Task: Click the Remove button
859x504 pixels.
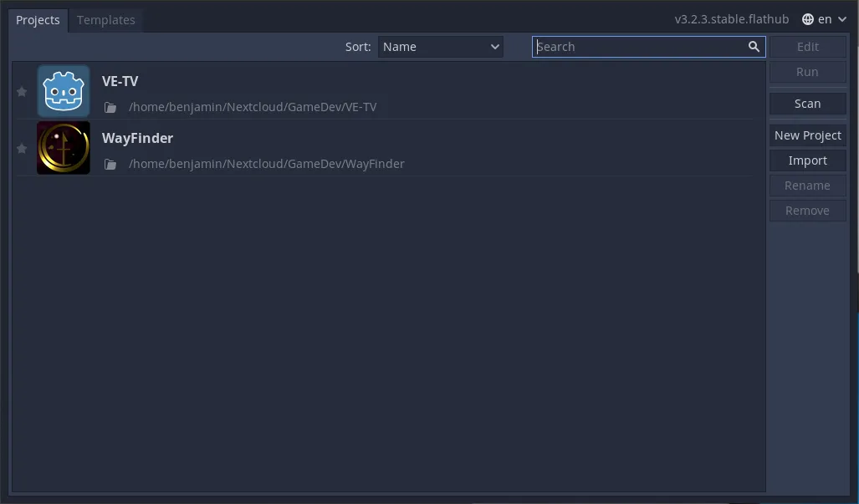Action: pyautogui.click(x=807, y=210)
